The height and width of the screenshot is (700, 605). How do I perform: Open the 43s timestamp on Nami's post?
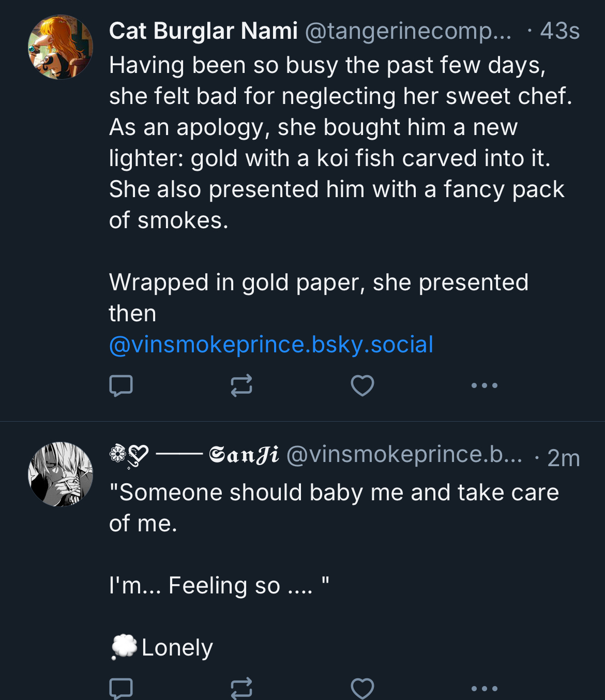pyautogui.click(x=559, y=31)
